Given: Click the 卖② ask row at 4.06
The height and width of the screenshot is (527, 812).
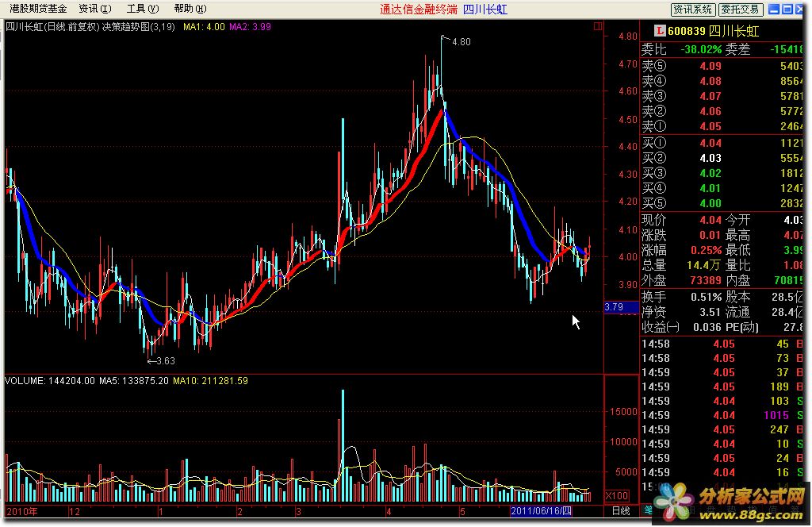Looking at the screenshot, I should point(722,111).
